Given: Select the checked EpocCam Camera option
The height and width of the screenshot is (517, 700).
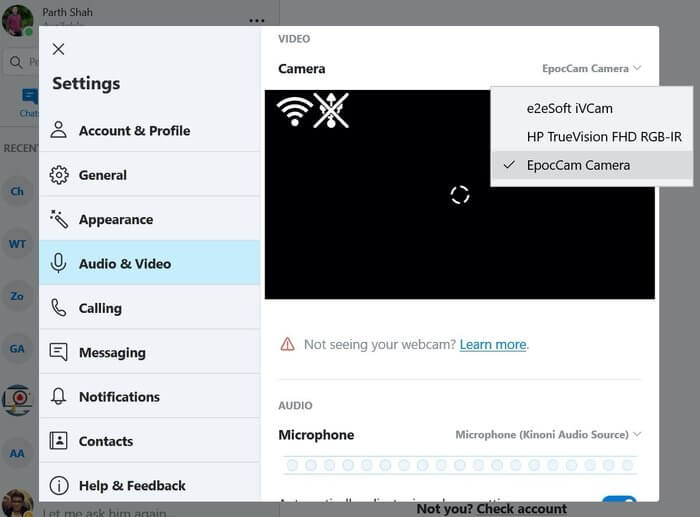Looking at the screenshot, I should [592, 165].
